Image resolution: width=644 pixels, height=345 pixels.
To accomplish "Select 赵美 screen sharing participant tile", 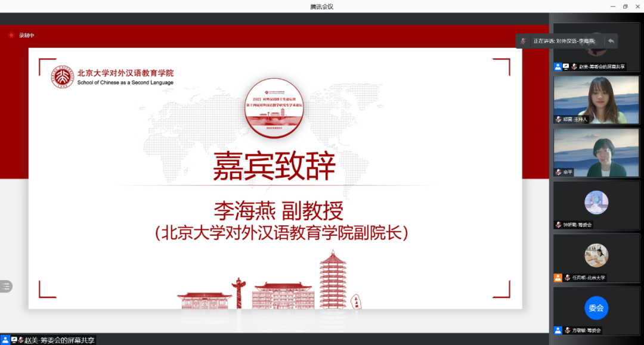I will pos(596,47).
